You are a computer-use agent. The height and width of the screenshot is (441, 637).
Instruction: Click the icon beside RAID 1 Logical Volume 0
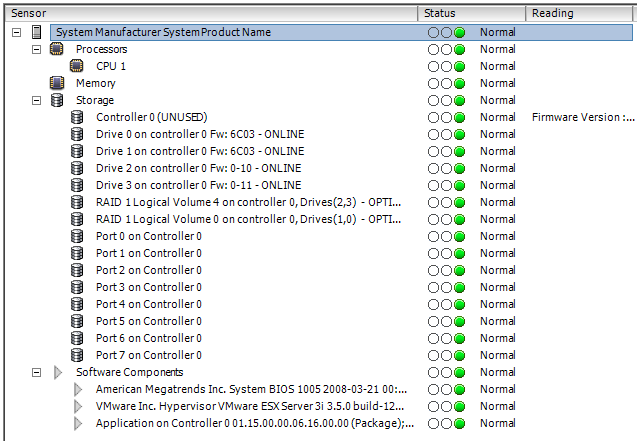coord(77,219)
